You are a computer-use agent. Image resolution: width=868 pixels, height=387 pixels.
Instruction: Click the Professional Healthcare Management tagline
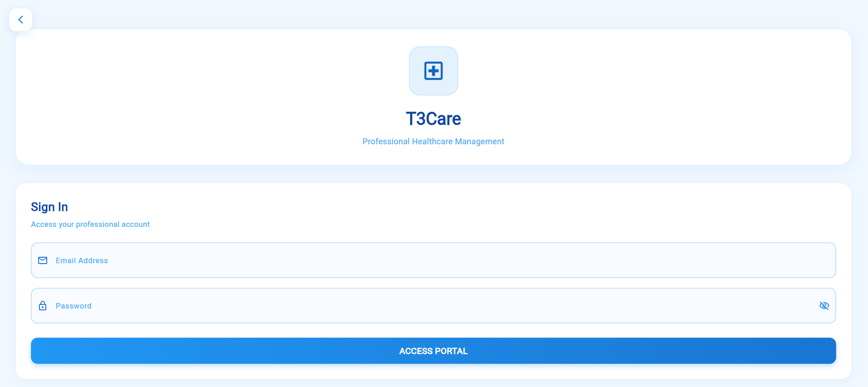click(x=434, y=142)
